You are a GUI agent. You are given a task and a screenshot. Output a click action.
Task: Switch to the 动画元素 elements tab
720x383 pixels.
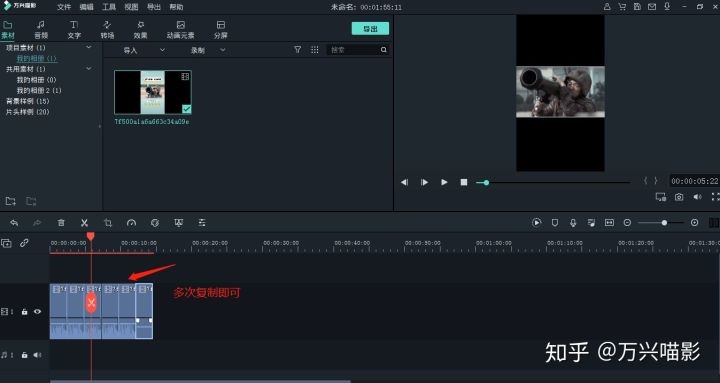[180, 30]
